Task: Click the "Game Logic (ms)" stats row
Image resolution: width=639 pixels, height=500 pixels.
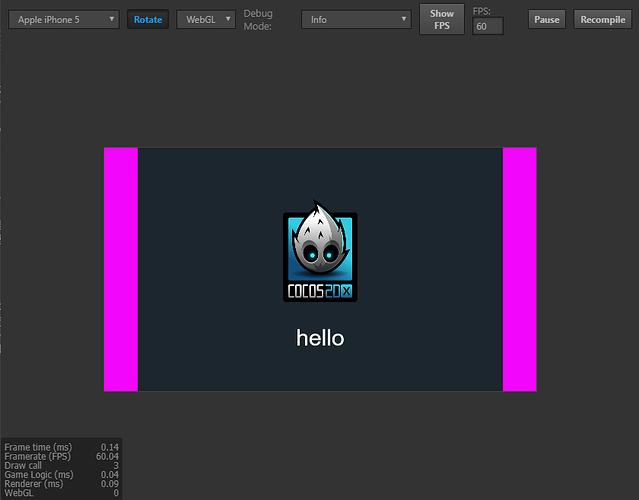Action: [x=62, y=475]
